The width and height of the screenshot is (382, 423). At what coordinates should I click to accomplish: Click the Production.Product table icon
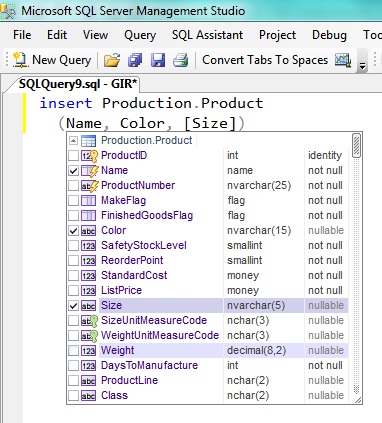click(89, 141)
